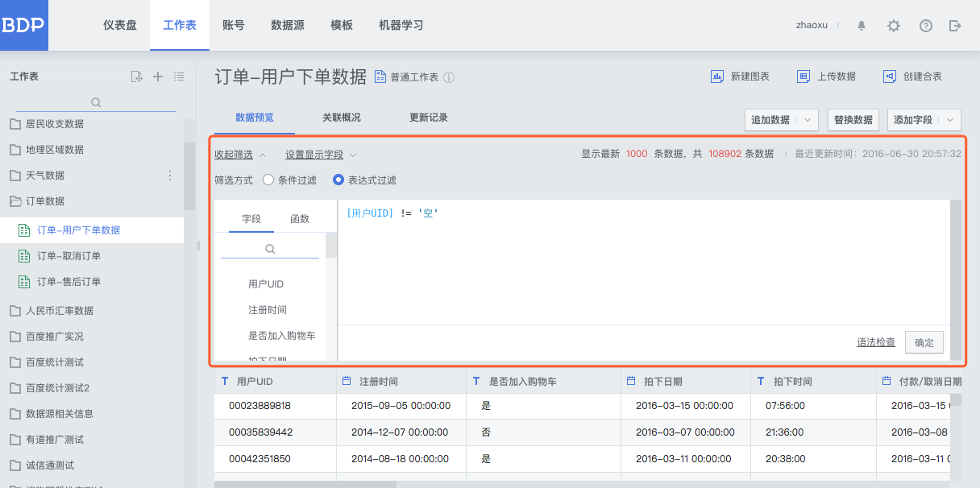Viewport: 980px width, 488px height.
Task: Open the notifications bell icon
Action: tap(862, 26)
